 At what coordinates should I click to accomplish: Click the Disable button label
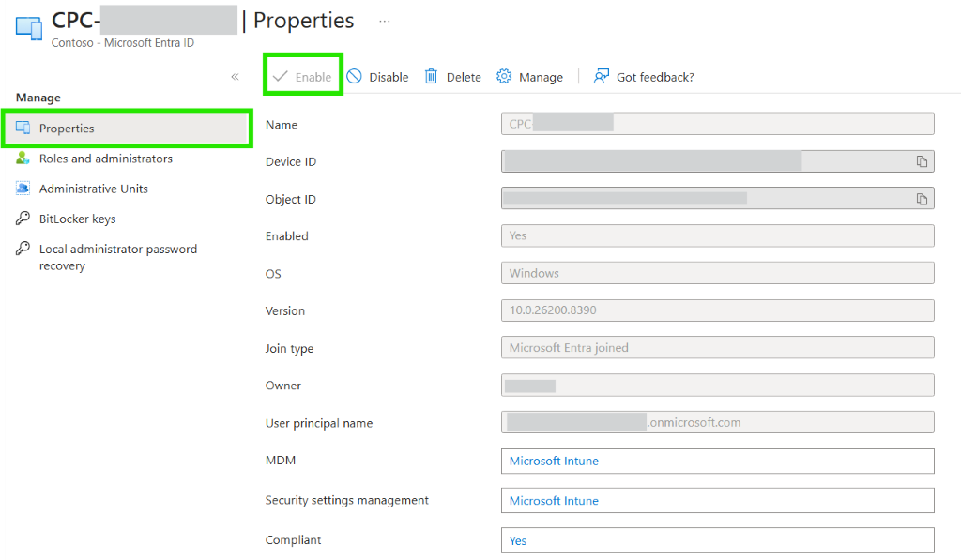click(x=389, y=77)
